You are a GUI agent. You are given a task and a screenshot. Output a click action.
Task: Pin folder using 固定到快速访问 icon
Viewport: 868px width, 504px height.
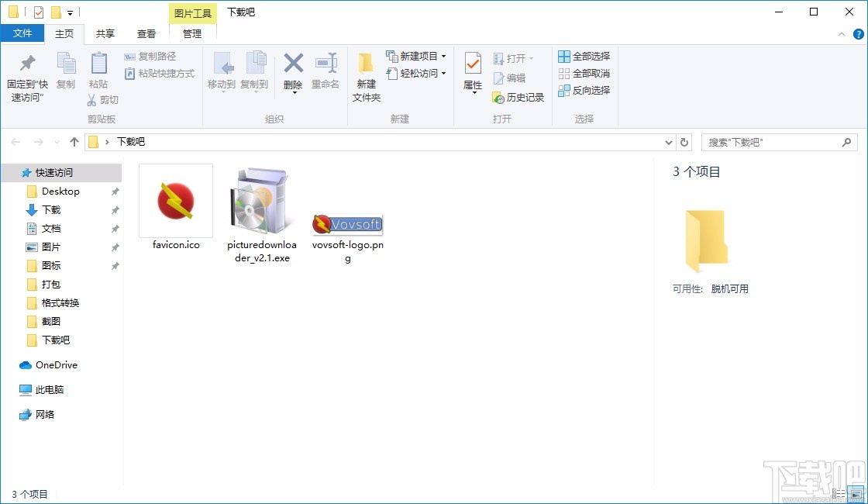point(27,74)
